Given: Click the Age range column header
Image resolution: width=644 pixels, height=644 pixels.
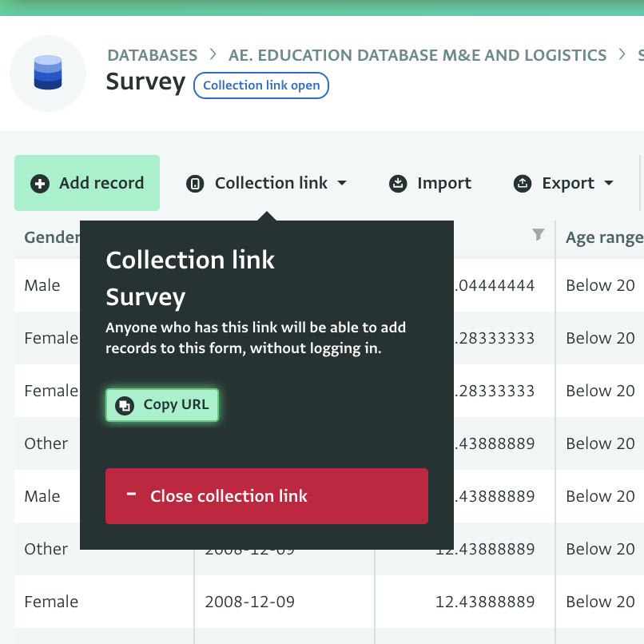Looking at the screenshot, I should (x=604, y=237).
